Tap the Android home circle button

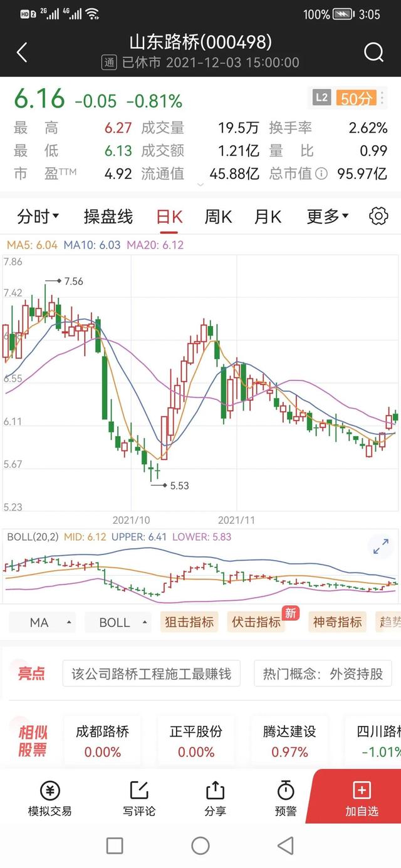(x=200, y=846)
